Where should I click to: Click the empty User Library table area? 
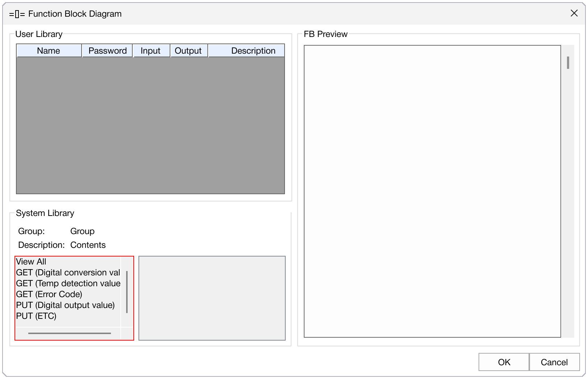click(150, 125)
